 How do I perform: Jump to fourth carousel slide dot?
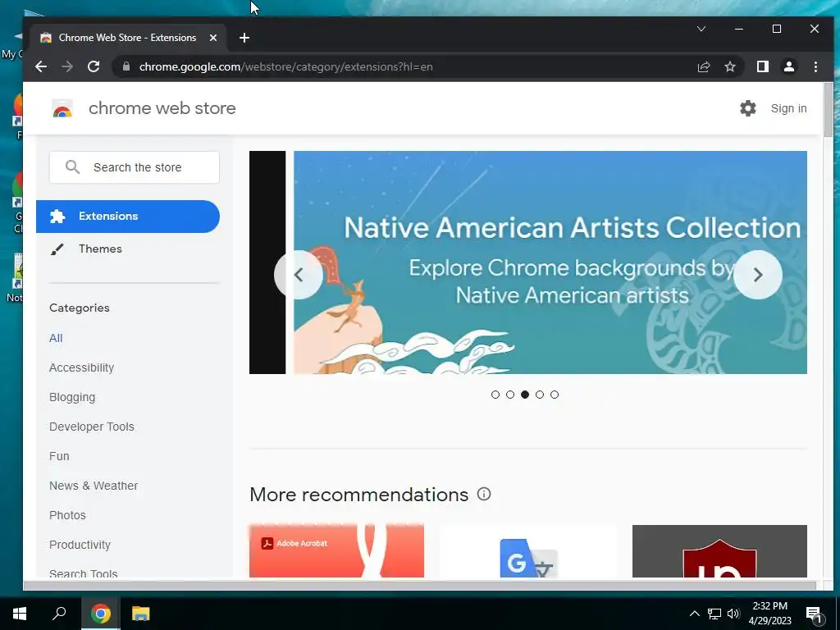(x=540, y=395)
